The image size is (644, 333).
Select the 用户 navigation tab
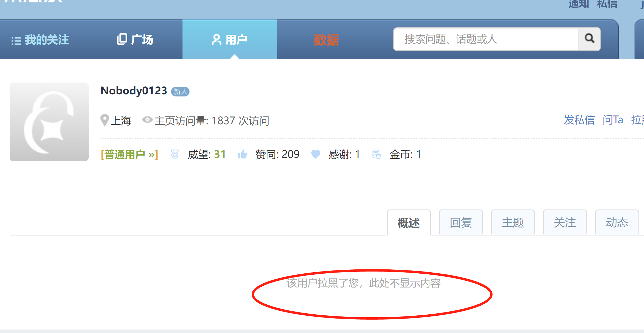pos(230,39)
